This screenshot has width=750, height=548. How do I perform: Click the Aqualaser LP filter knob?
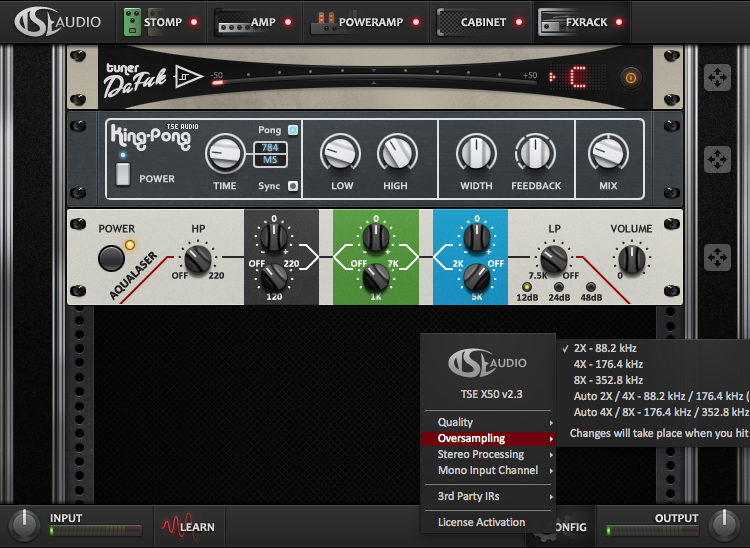(x=554, y=260)
